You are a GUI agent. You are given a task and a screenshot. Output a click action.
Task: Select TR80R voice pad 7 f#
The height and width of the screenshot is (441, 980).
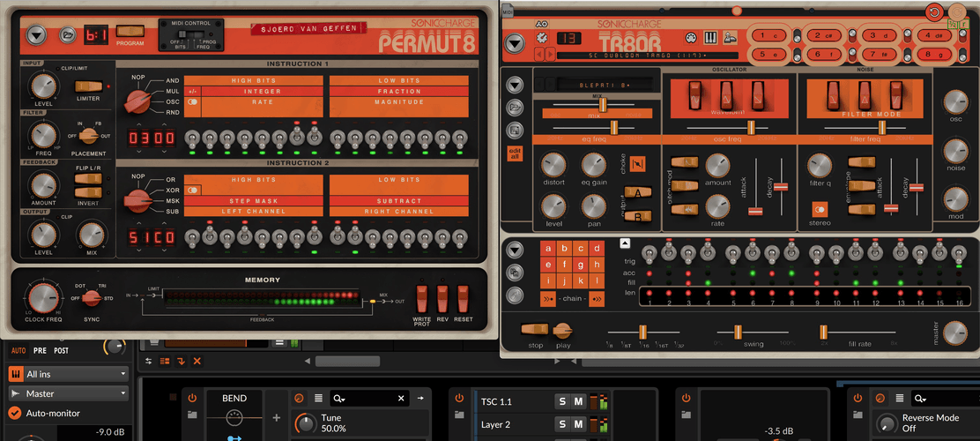tap(878, 55)
